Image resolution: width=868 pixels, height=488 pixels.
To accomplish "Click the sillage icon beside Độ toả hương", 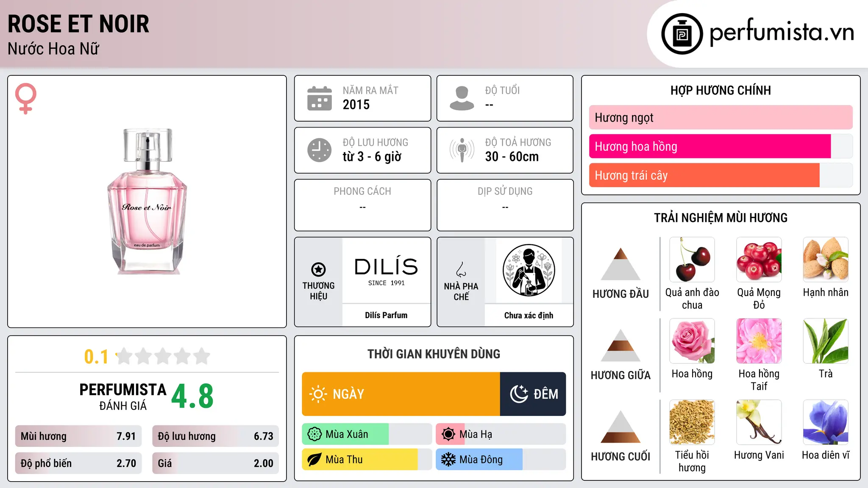I will point(462,150).
